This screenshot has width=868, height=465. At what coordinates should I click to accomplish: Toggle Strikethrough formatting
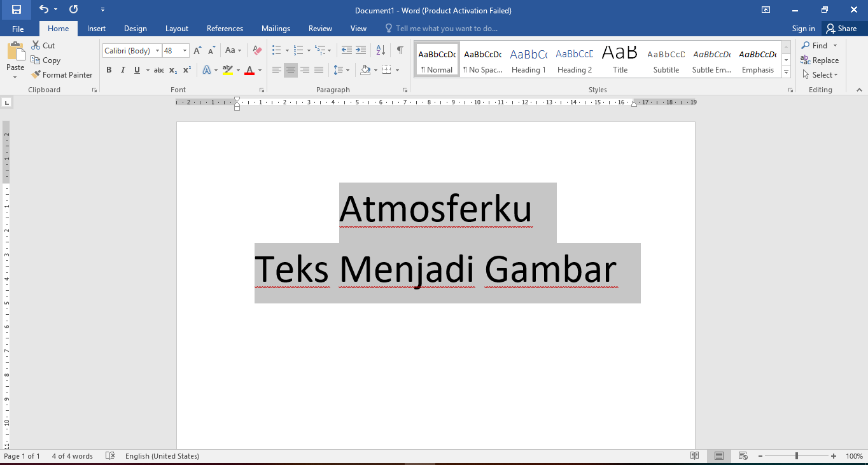click(x=159, y=70)
